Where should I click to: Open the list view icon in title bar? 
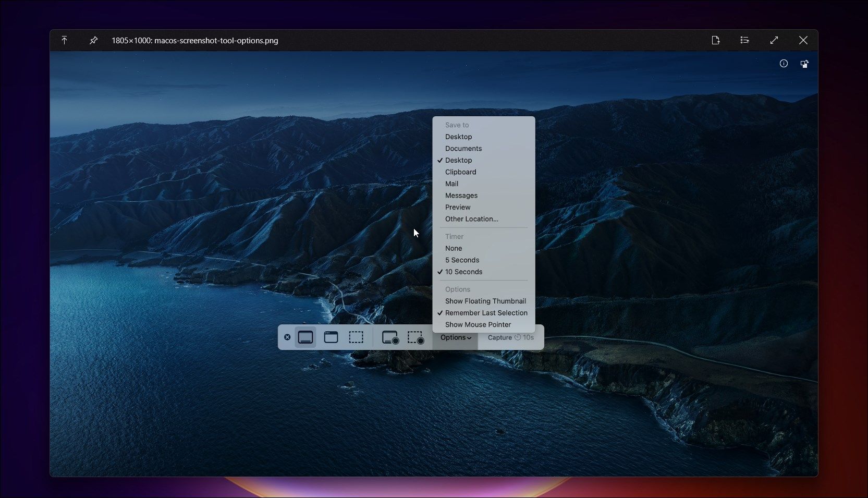pos(744,40)
